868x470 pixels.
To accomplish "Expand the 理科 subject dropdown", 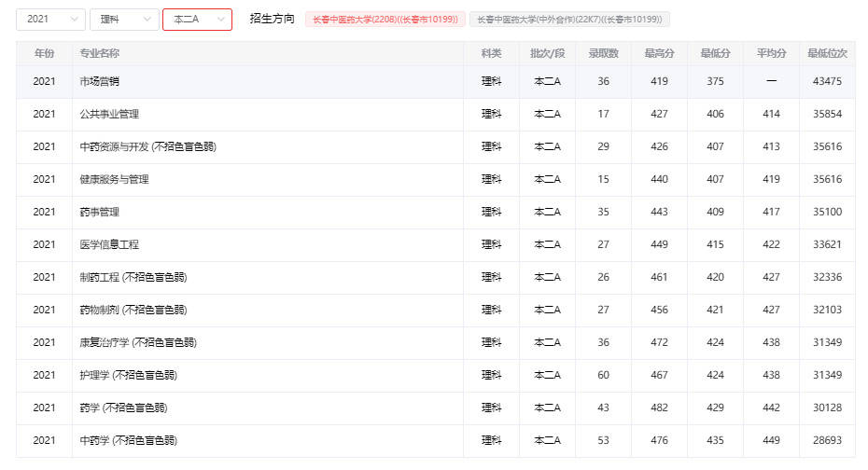I will click(124, 20).
